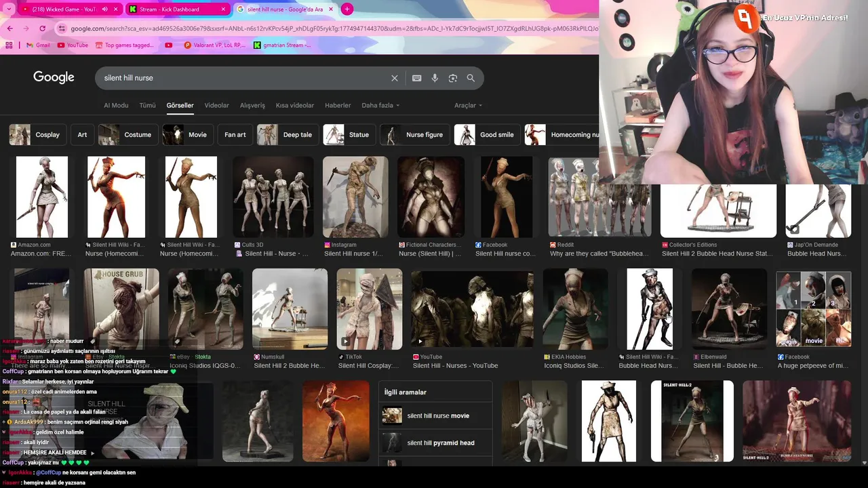Image resolution: width=868 pixels, height=488 pixels.
Task: Switch to Videolar results tab
Action: (217, 105)
